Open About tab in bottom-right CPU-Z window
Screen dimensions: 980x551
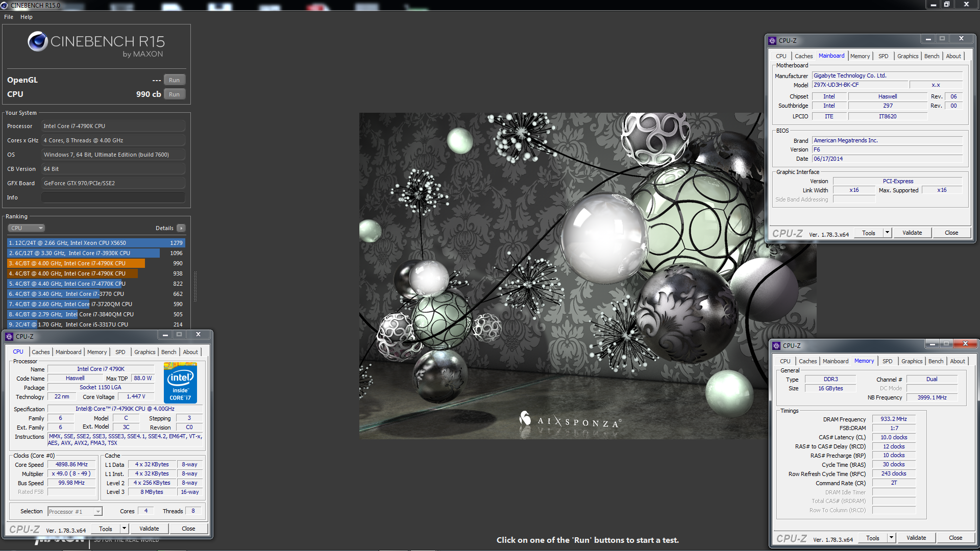[x=958, y=361]
